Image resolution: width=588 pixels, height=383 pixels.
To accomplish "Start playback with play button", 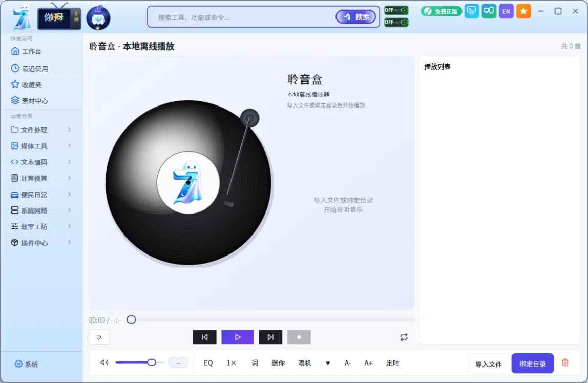I will point(238,337).
